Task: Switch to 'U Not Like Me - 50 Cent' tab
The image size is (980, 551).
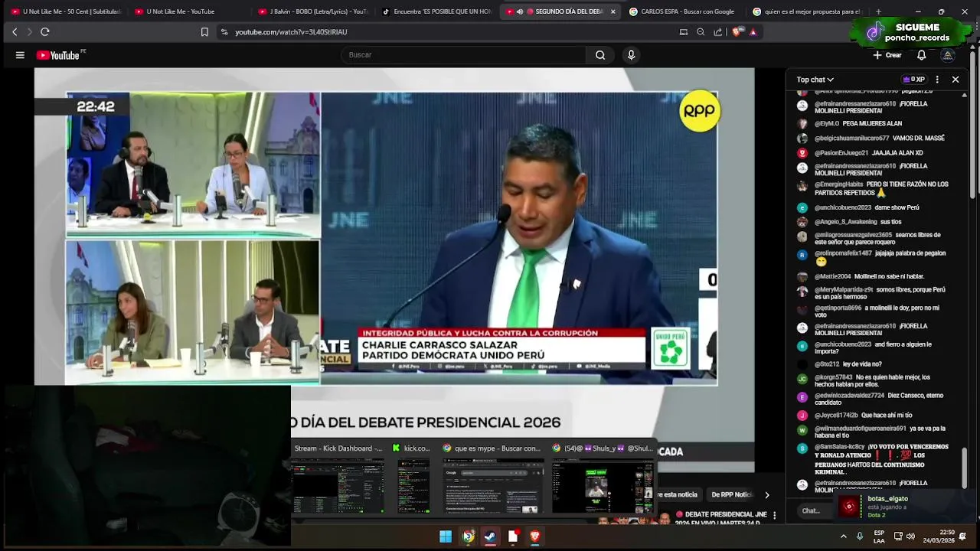Action: pos(64,11)
